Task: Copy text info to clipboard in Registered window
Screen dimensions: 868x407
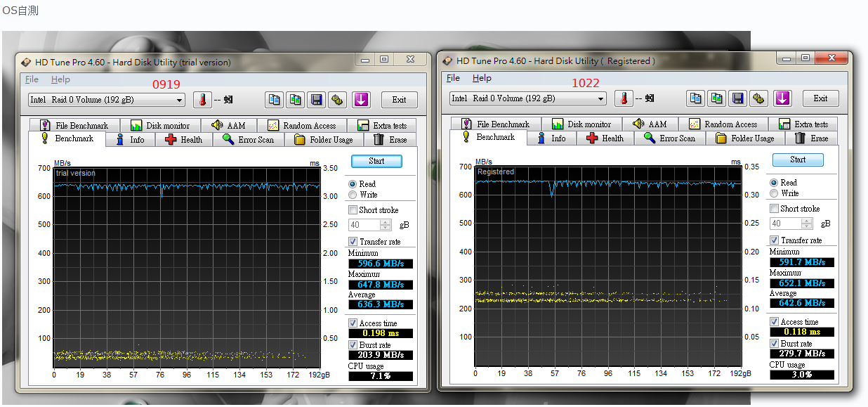Action: pos(696,98)
